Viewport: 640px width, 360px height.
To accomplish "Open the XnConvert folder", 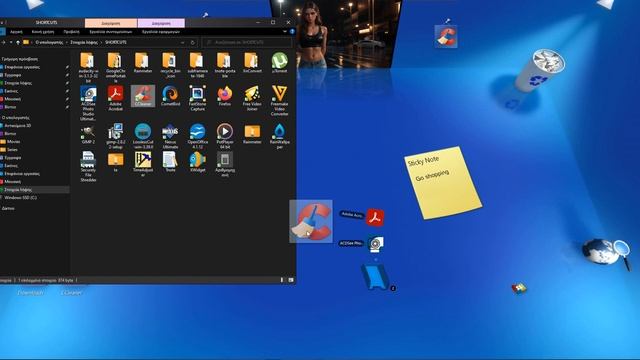I will coord(252,62).
